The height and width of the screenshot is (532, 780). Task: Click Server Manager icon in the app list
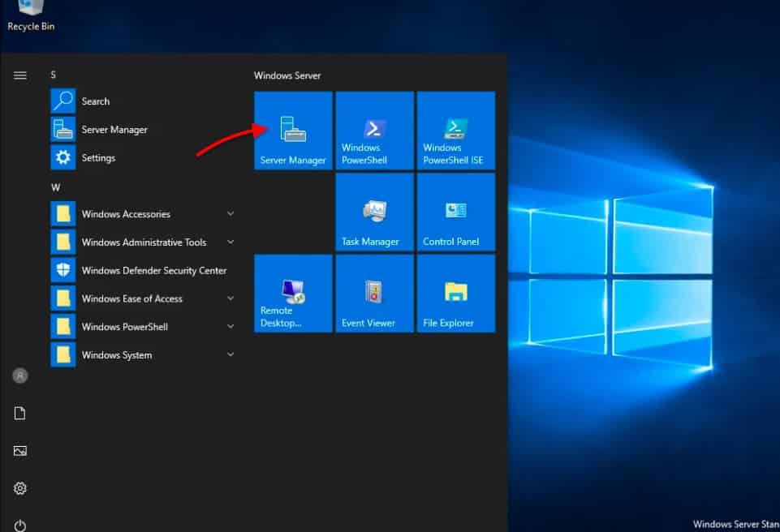coord(63,129)
